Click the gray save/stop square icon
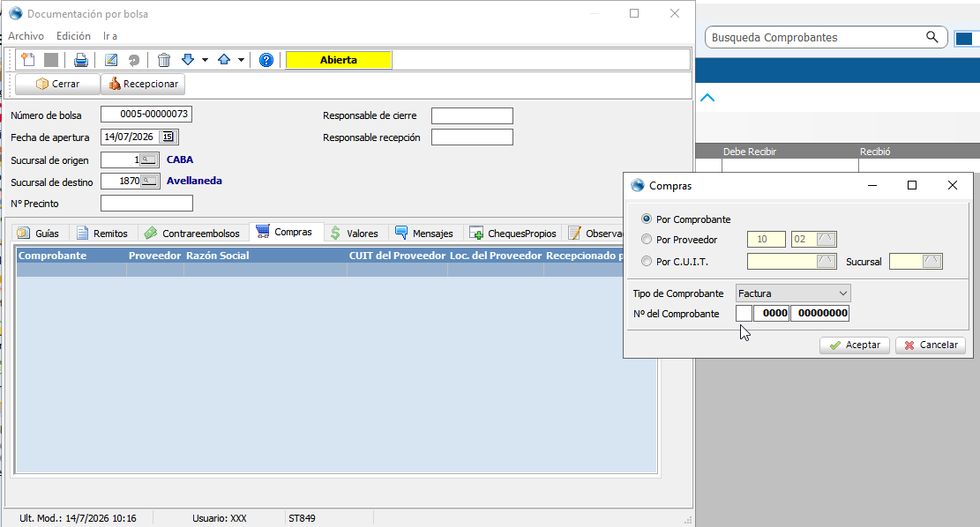This screenshot has height=527, width=980. (51, 60)
